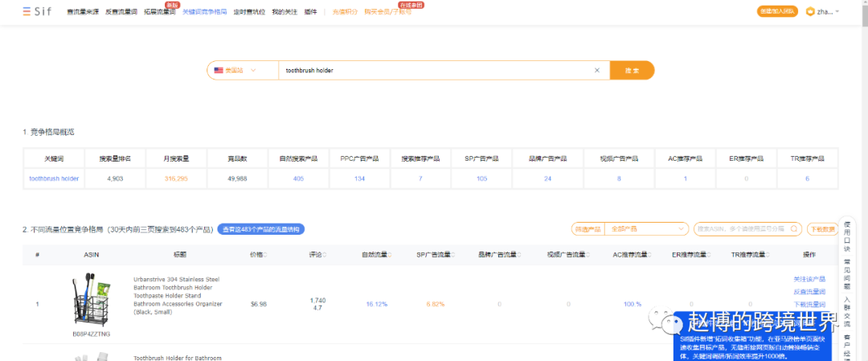
Task: Sort by TR推荐流量 column arrows
Action: coord(768,255)
